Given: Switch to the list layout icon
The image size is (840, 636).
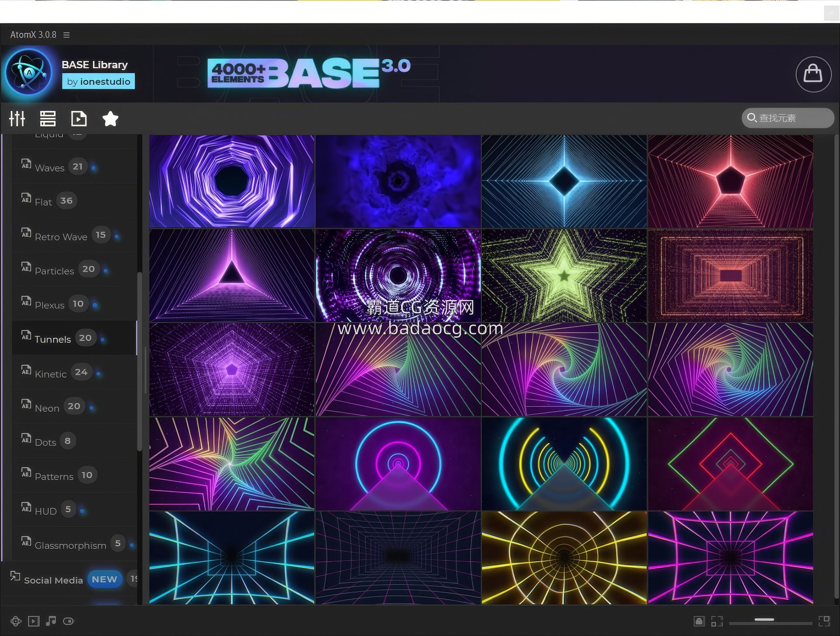Looking at the screenshot, I should click(x=48, y=119).
